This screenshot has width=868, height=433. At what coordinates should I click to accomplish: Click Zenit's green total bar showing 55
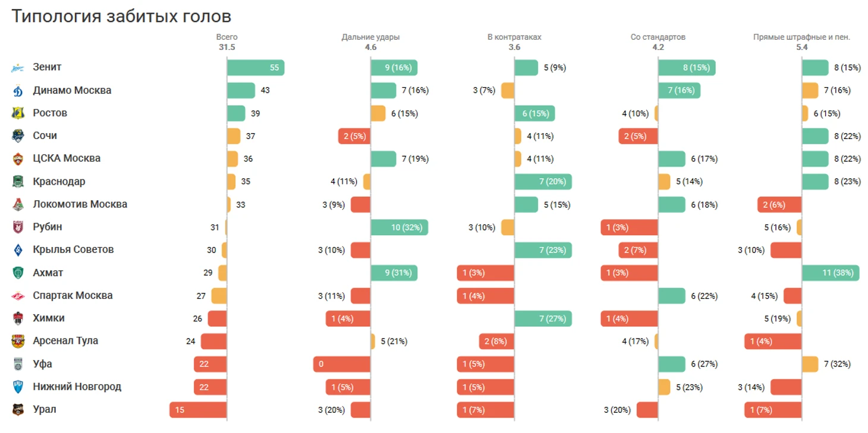pyautogui.click(x=256, y=68)
